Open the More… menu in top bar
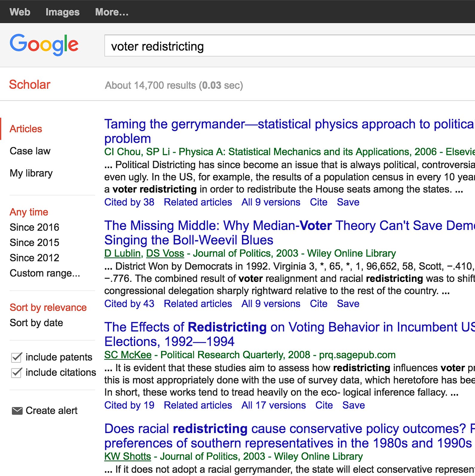475x476 pixels. (112, 12)
